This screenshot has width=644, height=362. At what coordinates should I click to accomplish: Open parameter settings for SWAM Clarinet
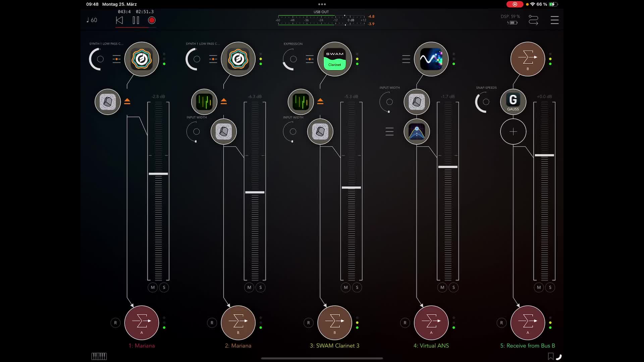tap(310, 59)
